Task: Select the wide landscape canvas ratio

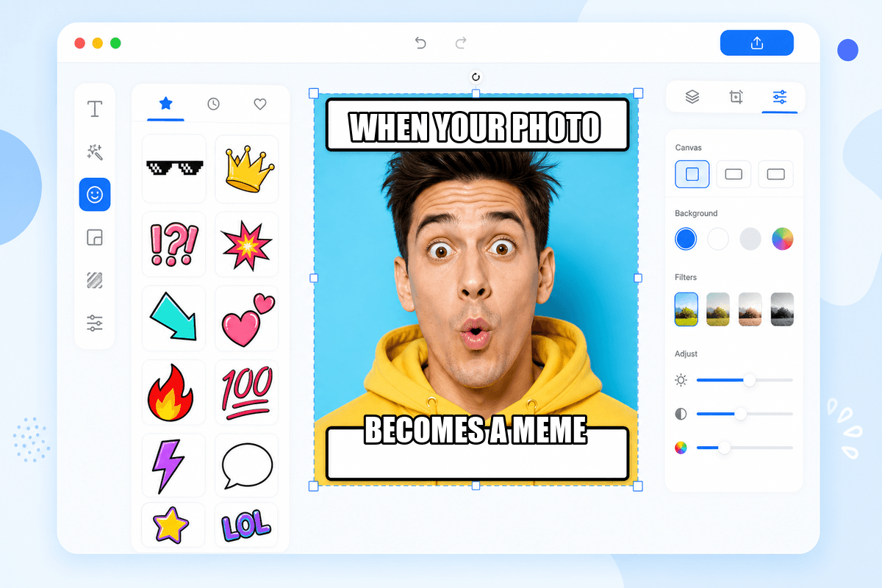Action: click(775, 174)
